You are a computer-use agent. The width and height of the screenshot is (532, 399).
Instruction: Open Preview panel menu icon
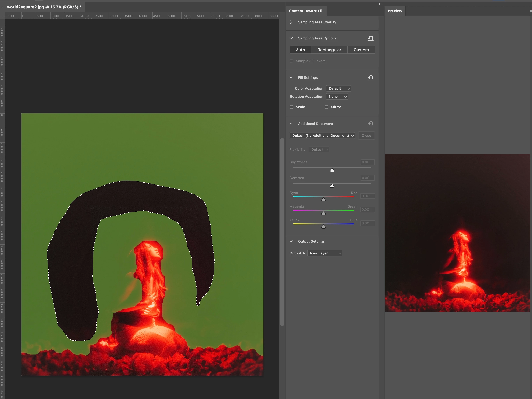[531, 11]
